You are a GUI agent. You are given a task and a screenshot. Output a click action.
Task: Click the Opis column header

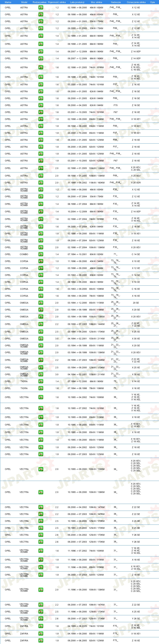click(x=152, y=2)
